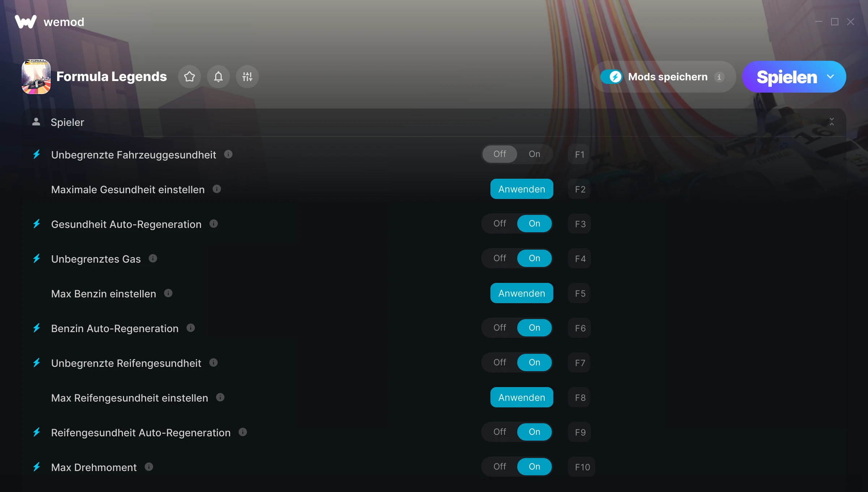Add Formula Legends to favorites via star icon

(190, 77)
